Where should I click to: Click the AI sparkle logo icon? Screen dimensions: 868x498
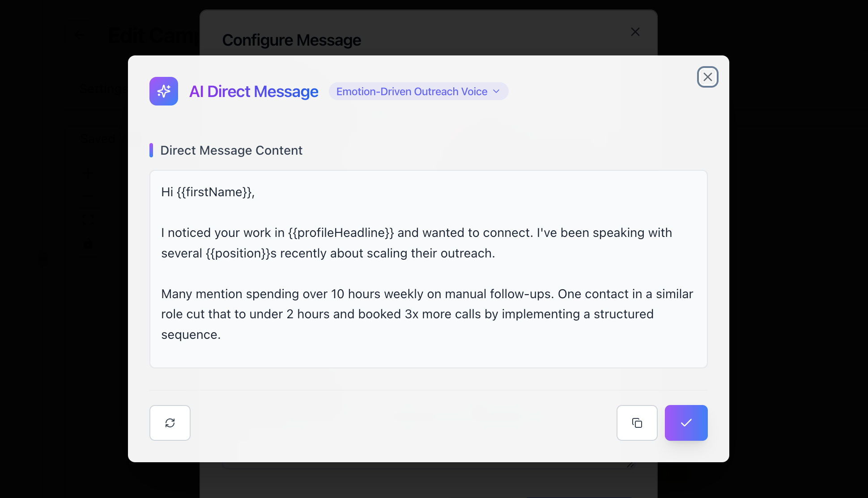pyautogui.click(x=164, y=91)
